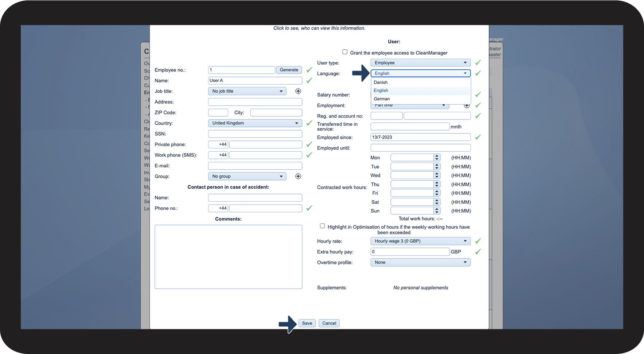Click the Monday work hours stepper
Screen dimensions: 644x354
point(437,157)
